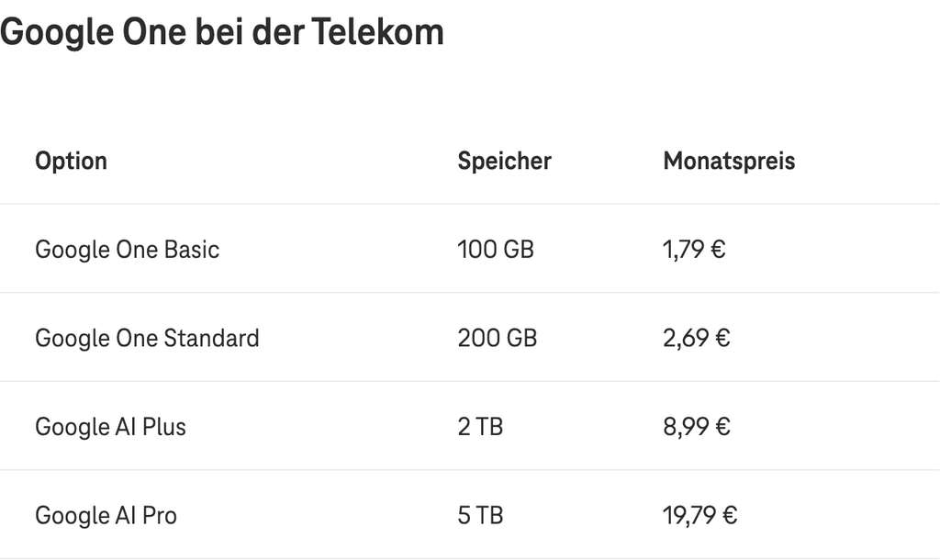
Task: Click the 2,69 € monthly price
Action: (x=697, y=338)
